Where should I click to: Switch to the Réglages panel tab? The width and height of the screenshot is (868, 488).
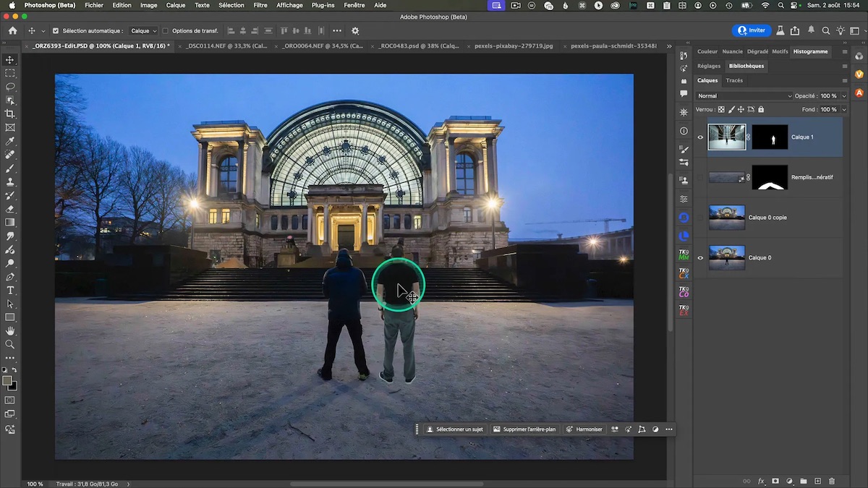[x=709, y=66]
